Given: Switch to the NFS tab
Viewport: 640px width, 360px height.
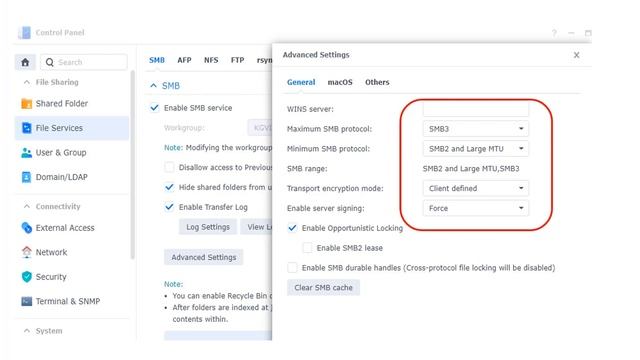Looking at the screenshot, I should pos(211,60).
